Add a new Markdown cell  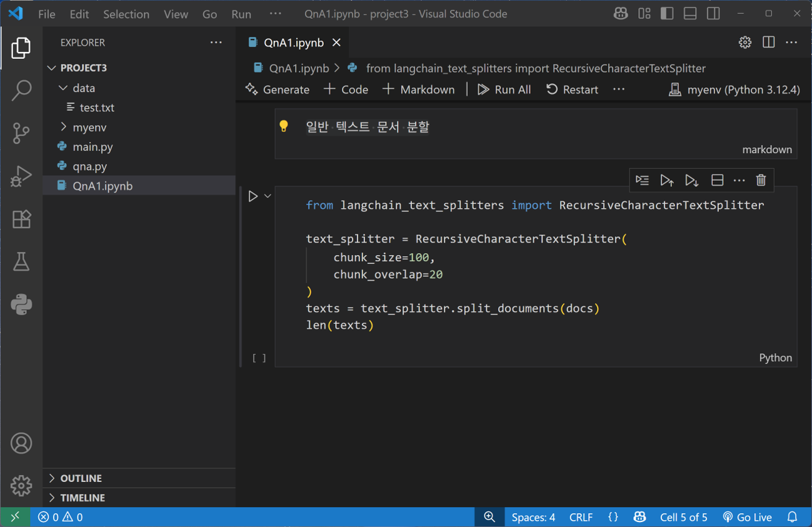tap(418, 89)
